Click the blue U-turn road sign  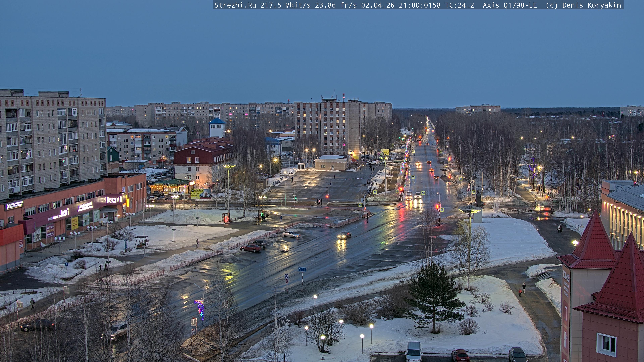(286, 276)
